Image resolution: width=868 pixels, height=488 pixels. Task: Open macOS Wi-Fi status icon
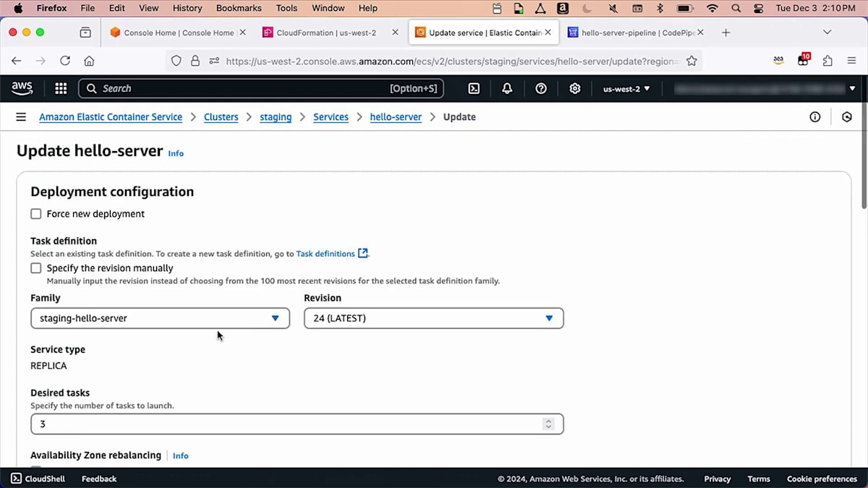click(712, 8)
